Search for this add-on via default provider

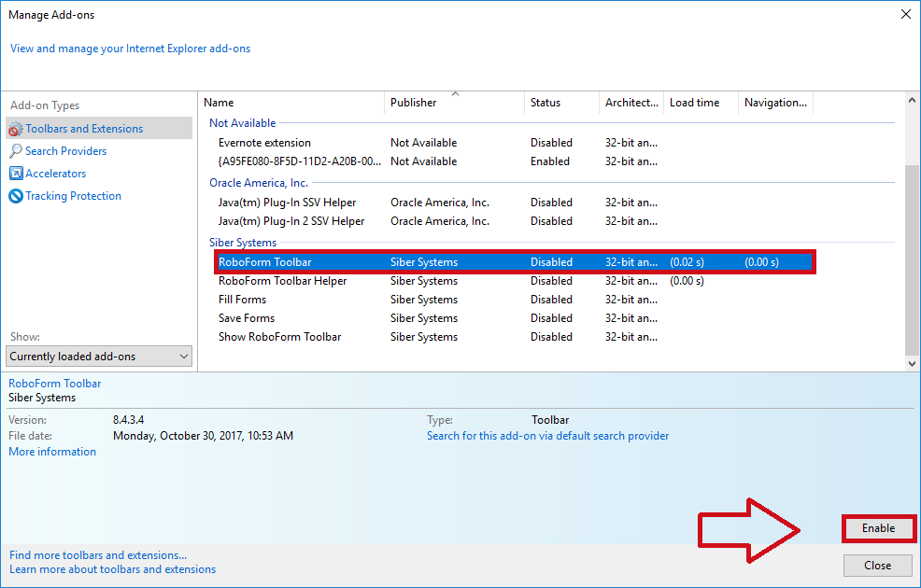(547, 436)
